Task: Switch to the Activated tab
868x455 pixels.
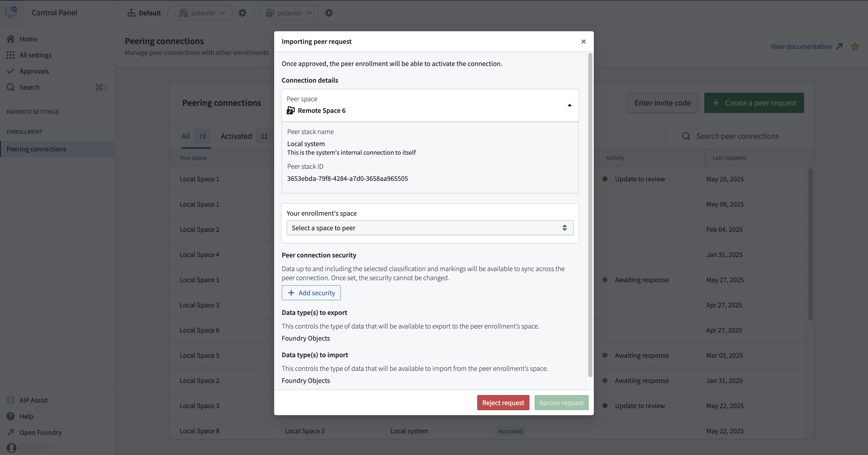Action: point(236,136)
